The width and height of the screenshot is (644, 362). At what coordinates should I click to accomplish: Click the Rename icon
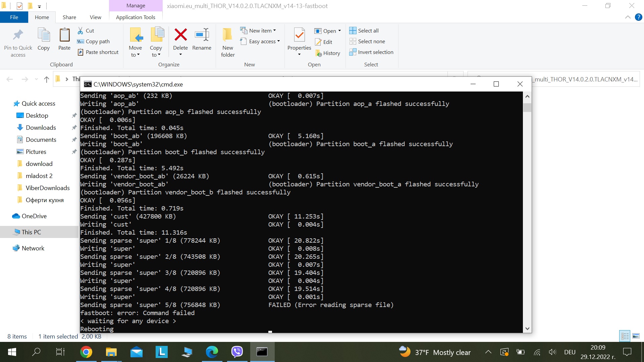202,34
